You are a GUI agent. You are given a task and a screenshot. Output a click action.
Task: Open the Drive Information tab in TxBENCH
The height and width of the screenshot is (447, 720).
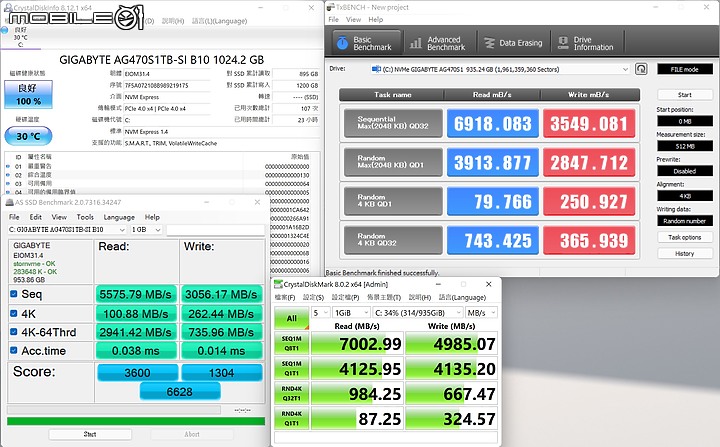click(586, 43)
